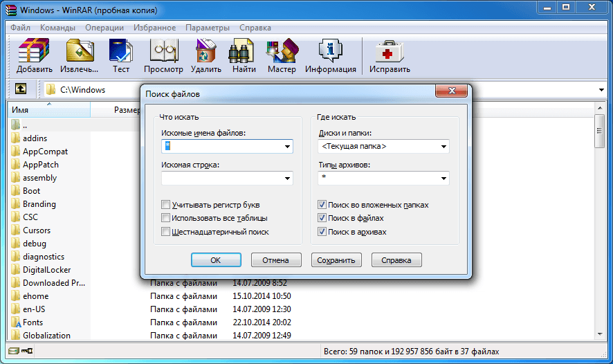Image resolution: width=613 pixels, height=364 pixels.
Task: Click the Найти binoculars icon
Action: click(241, 51)
